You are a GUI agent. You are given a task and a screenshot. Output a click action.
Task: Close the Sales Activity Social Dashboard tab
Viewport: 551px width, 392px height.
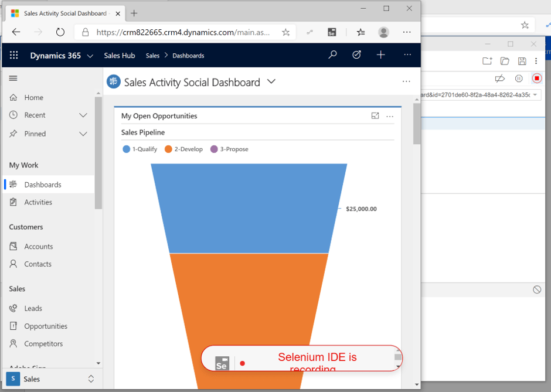point(118,13)
